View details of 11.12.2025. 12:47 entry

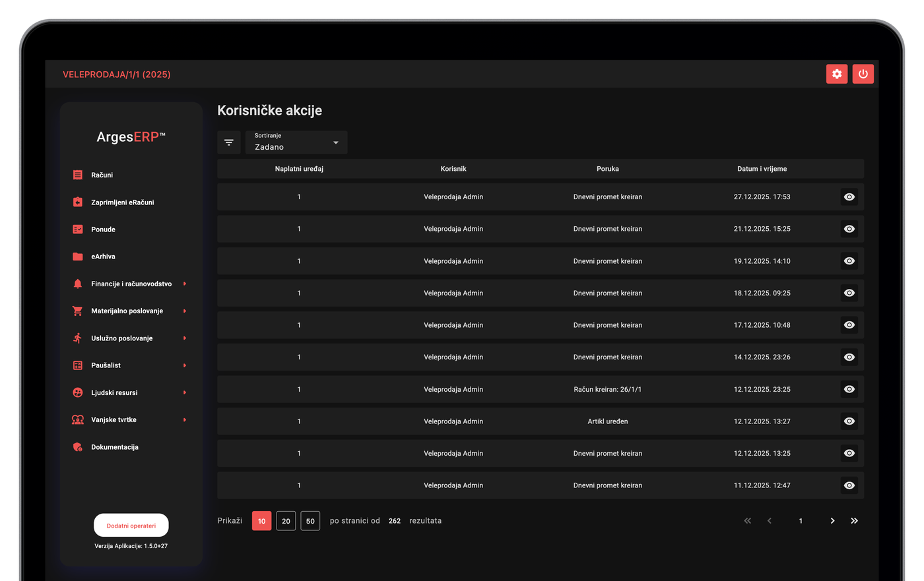pyautogui.click(x=849, y=485)
